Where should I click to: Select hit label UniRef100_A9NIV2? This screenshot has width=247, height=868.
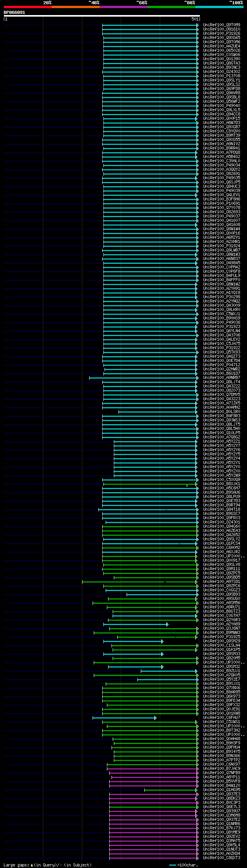click(222, 144)
